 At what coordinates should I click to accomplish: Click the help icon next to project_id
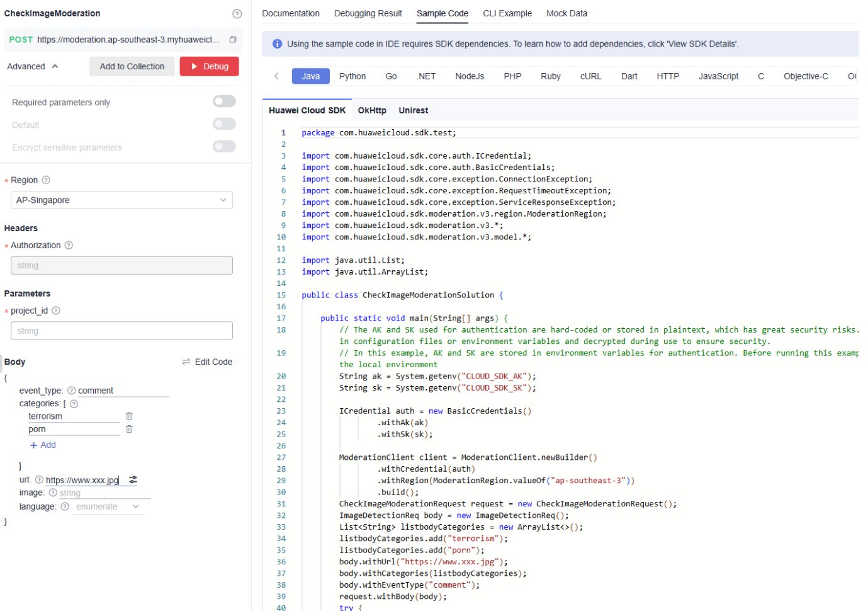[56, 311]
